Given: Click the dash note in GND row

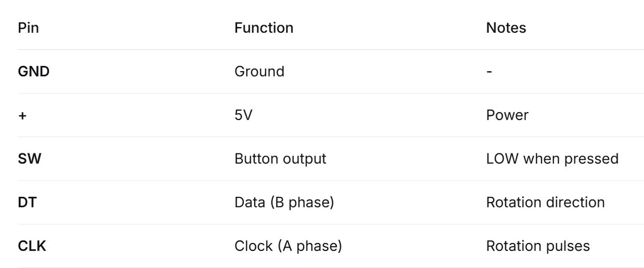Looking at the screenshot, I should (x=489, y=72).
